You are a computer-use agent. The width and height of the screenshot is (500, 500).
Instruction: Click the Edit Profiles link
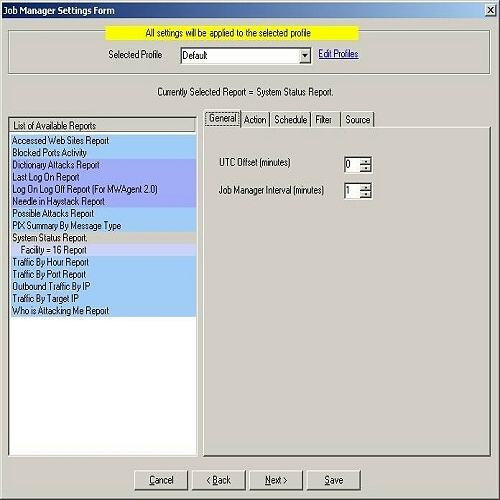click(x=338, y=54)
